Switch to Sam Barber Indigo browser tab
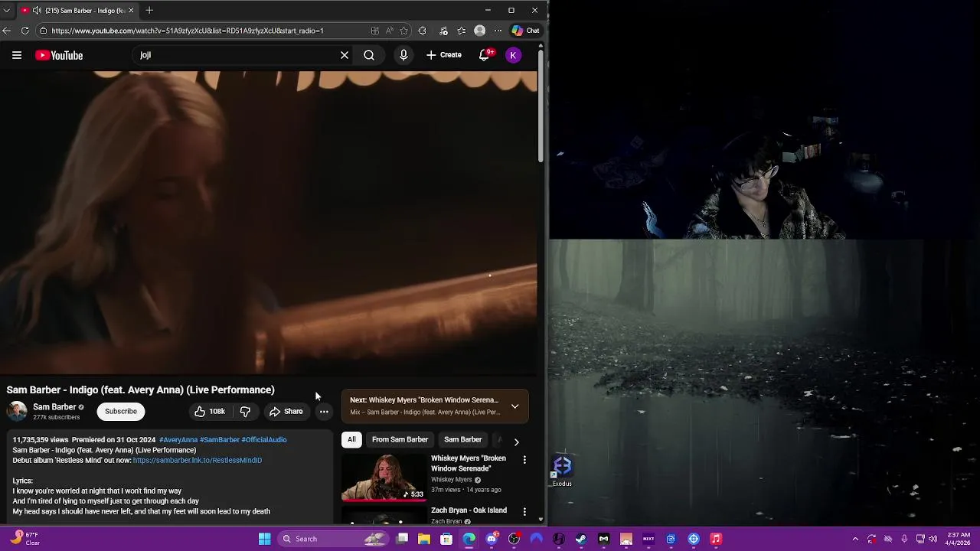 [77, 11]
